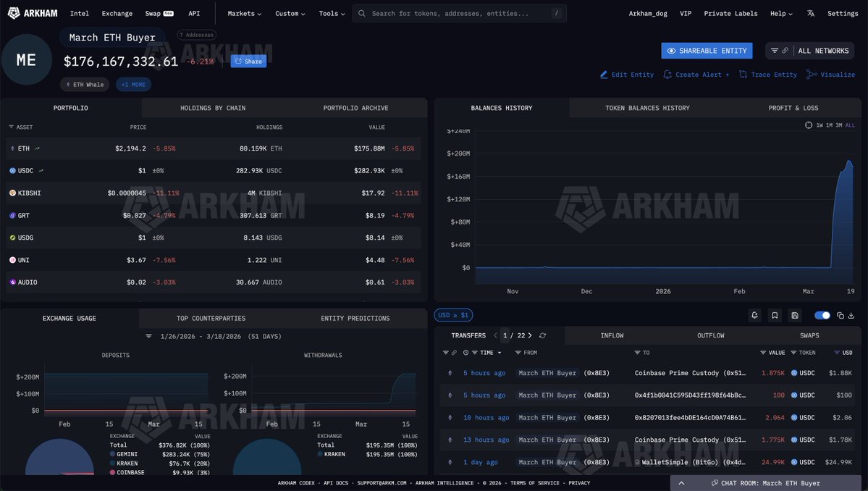Screen dimensions: 868x491
Task: Select the 3M chart range
Action: click(x=838, y=125)
